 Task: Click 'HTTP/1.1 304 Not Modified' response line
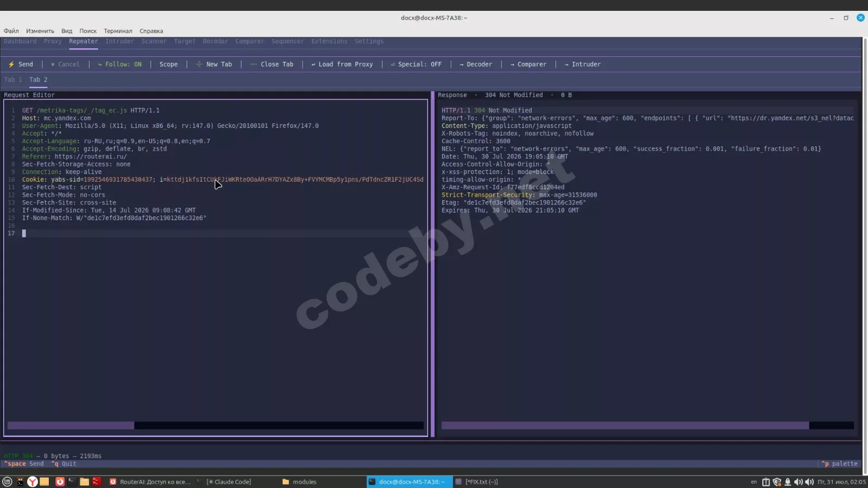[x=487, y=110]
